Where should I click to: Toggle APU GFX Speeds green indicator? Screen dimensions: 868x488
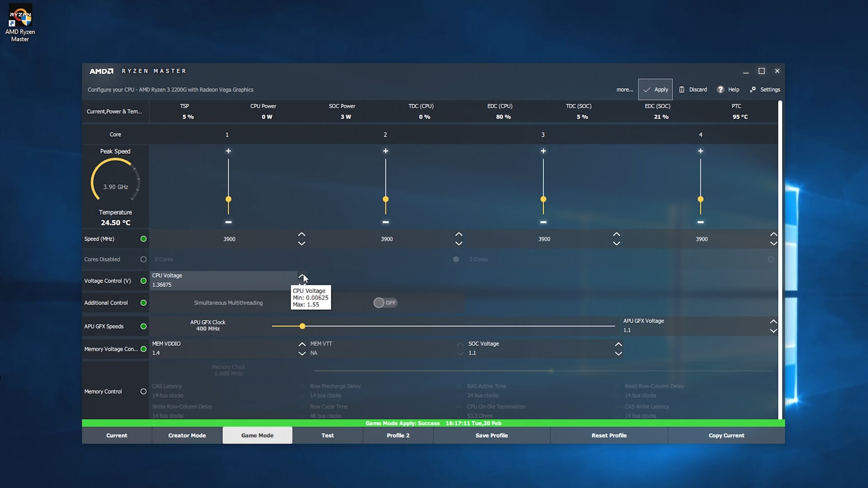click(x=143, y=326)
